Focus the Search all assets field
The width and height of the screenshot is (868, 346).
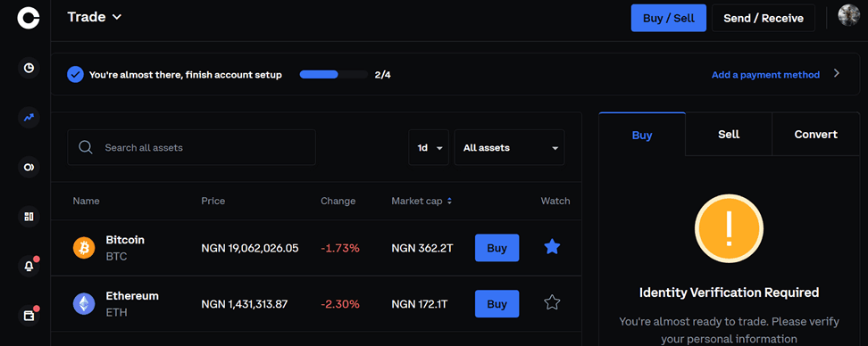click(x=191, y=147)
